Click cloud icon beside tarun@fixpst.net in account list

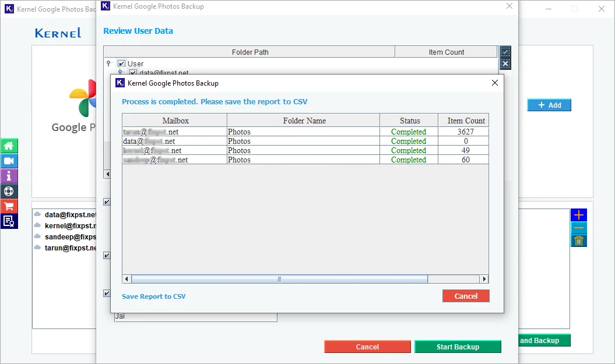pyautogui.click(x=38, y=248)
